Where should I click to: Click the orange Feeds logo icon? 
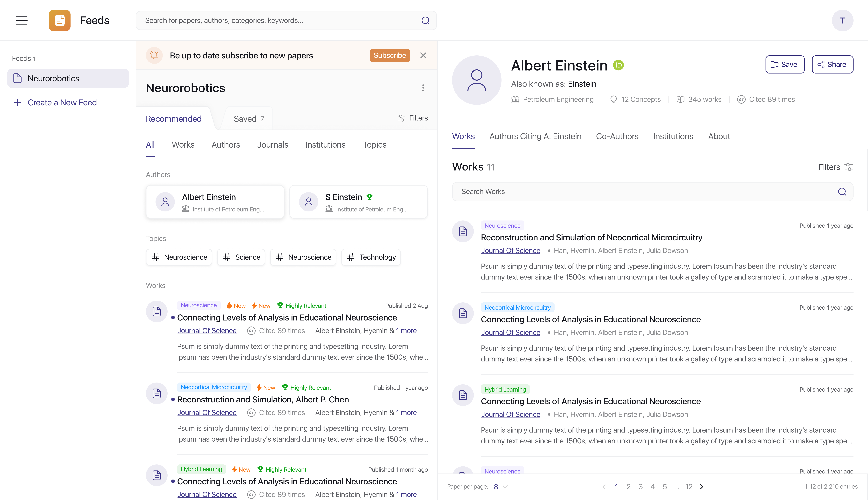pos(59,20)
